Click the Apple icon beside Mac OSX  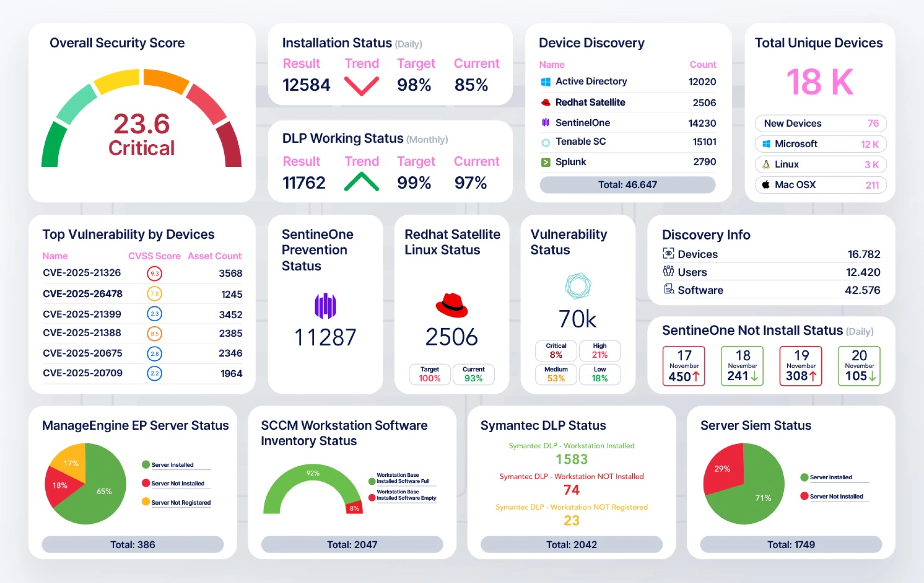[x=766, y=184]
